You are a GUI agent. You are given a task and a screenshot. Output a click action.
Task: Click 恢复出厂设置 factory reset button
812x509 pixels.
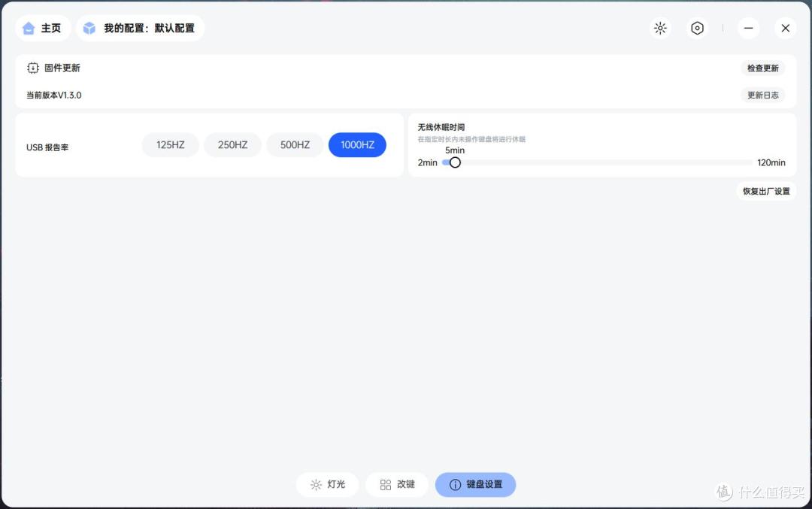(766, 191)
